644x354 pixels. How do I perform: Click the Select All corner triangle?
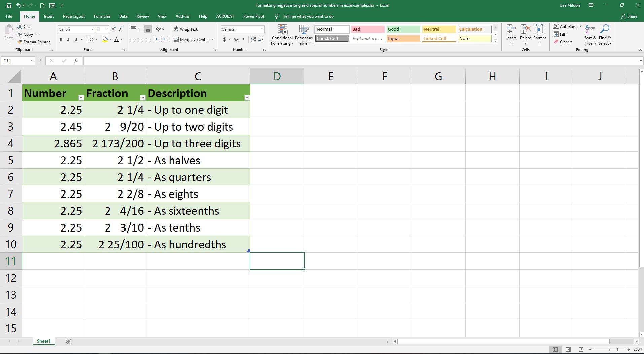(14, 76)
